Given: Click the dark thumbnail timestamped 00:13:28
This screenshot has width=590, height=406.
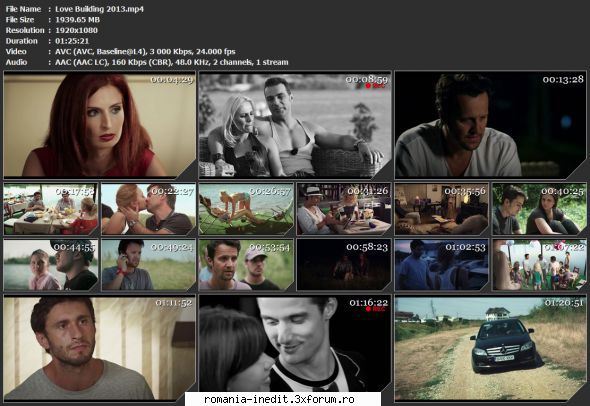Looking at the screenshot, I should click(x=490, y=125).
